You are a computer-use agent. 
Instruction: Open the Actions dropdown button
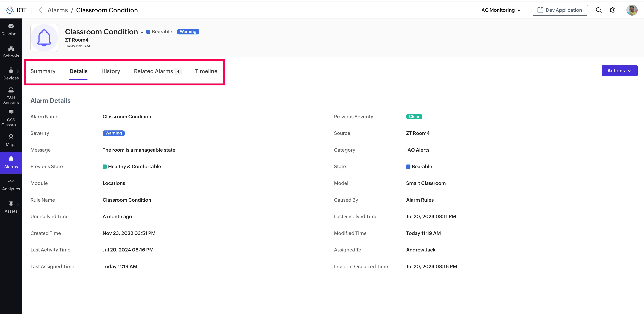click(619, 71)
